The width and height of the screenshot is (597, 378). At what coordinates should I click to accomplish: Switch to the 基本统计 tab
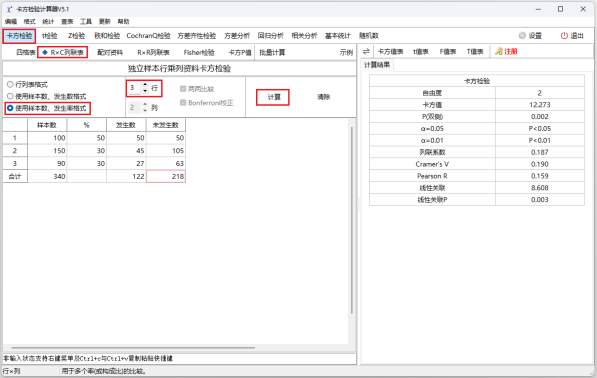(x=338, y=36)
